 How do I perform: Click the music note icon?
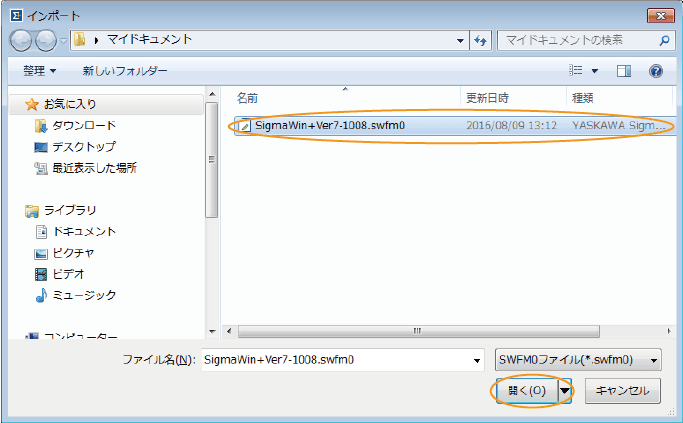pos(41,295)
